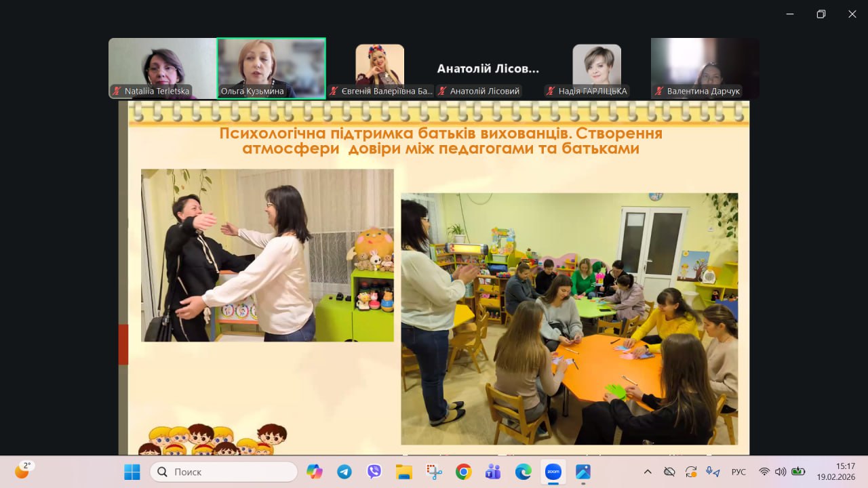Launch Microsoft Edge browser
This screenshot has width=868, height=488.
(x=523, y=472)
